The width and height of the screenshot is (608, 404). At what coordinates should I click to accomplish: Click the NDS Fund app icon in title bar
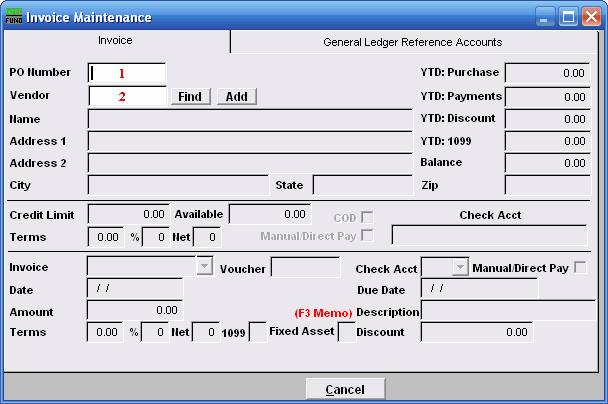[14, 17]
